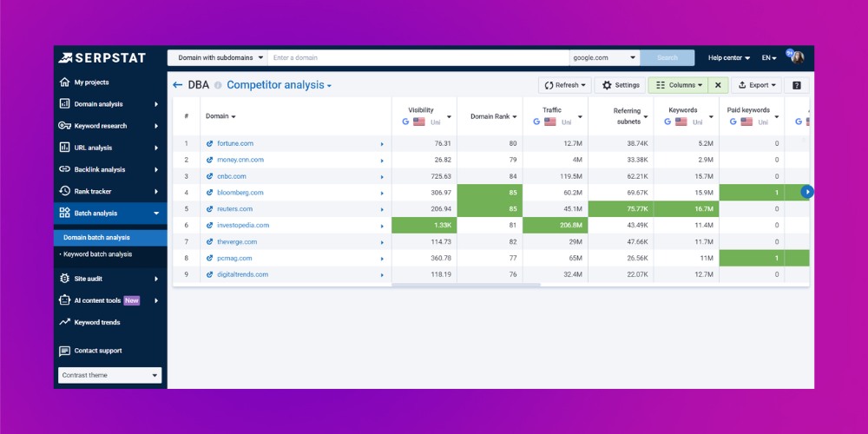
Task: Click Site audit bug icon
Action: pyautogui.click(x=65, y=279)
